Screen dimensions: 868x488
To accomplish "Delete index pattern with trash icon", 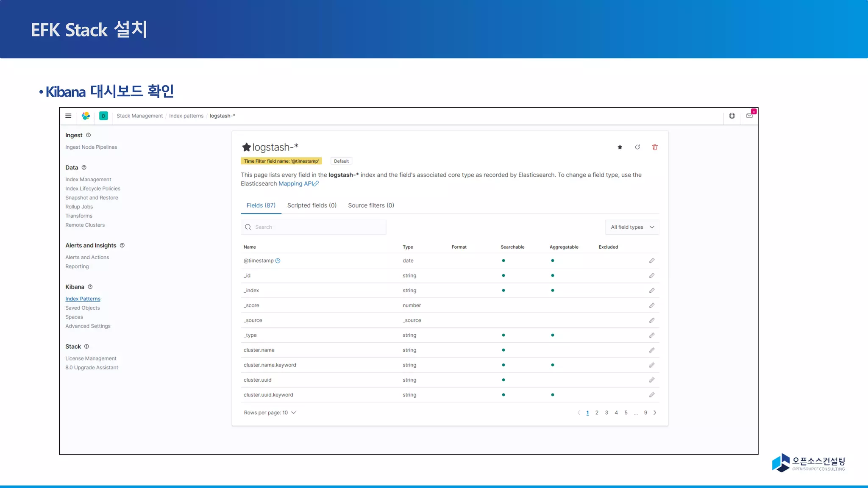I will pyautogui.click(x=655, y=147).
